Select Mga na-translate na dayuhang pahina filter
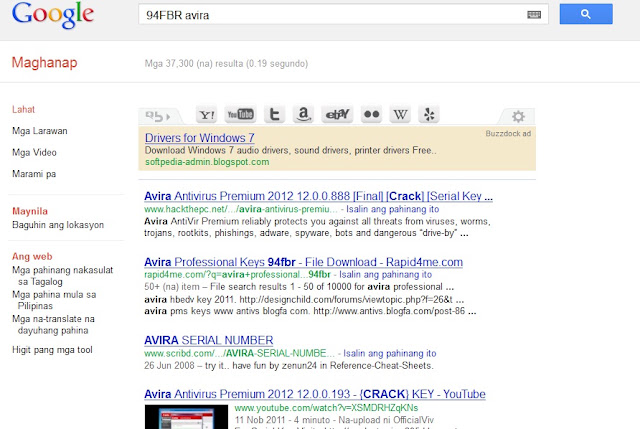Screen dimensions: 640x429 [53, 325]
